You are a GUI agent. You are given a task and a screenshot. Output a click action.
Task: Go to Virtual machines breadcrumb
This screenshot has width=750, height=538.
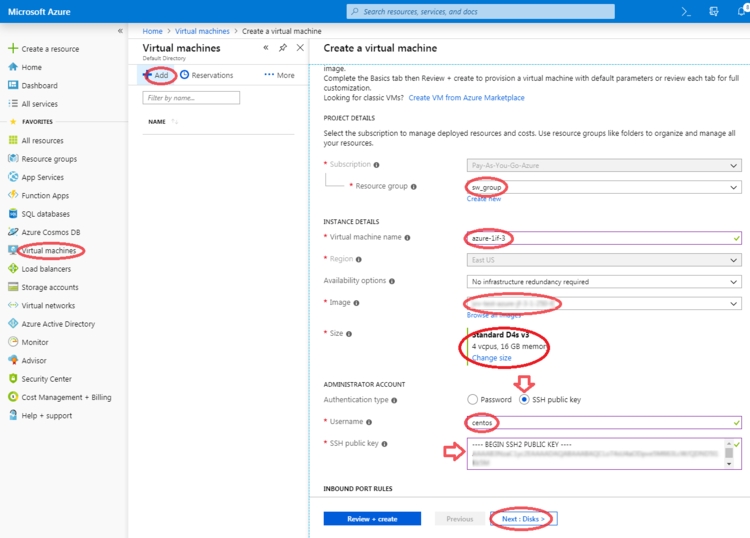(202, 31)
